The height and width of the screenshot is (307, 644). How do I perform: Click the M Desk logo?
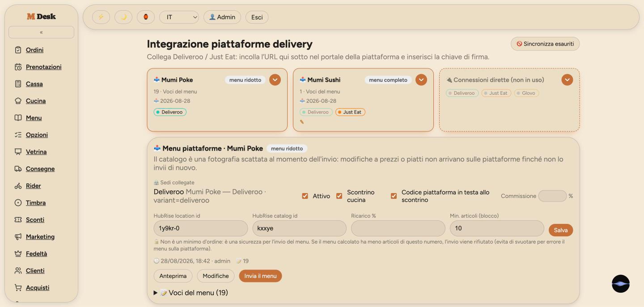(41, 17)
